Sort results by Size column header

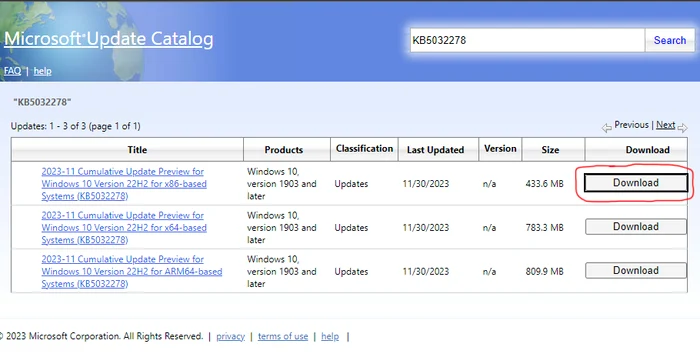550,150
